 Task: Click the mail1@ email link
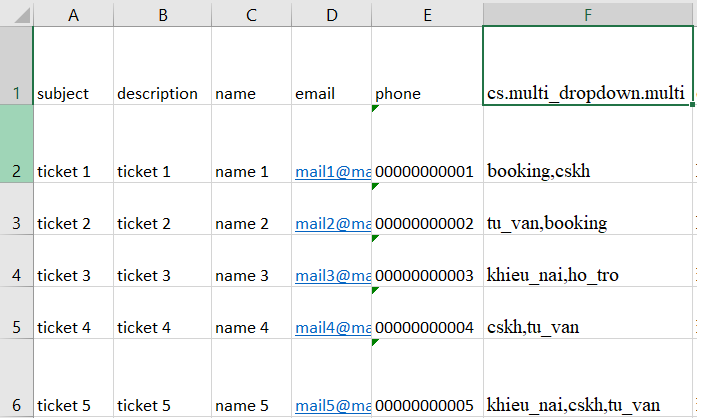click(x=332, y=171)
